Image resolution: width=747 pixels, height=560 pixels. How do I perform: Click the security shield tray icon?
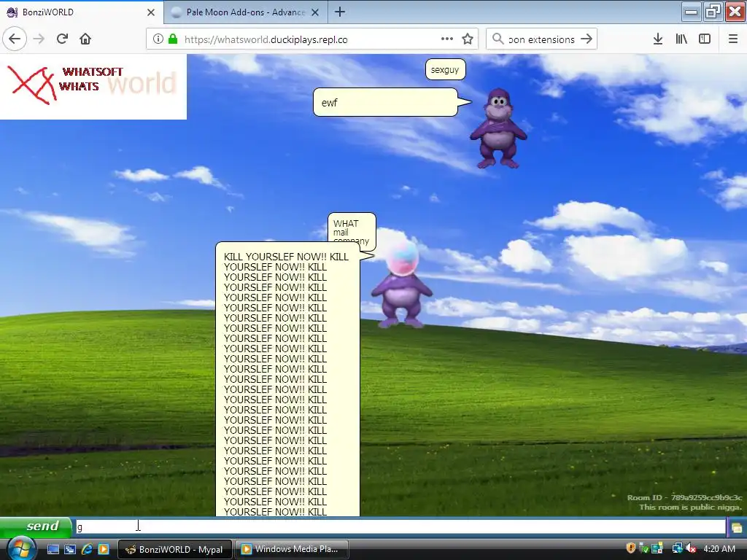(x=631, y=548)
